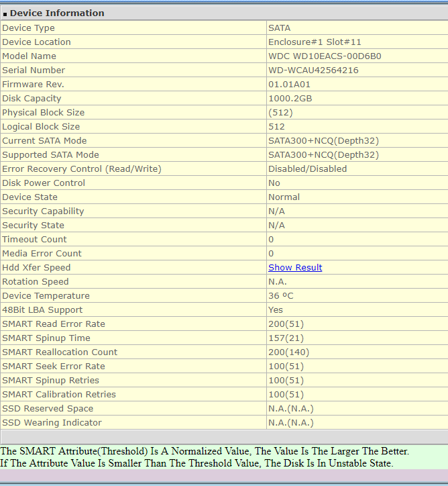
Task: Select the Model Name label
Action: click(29, 56)
